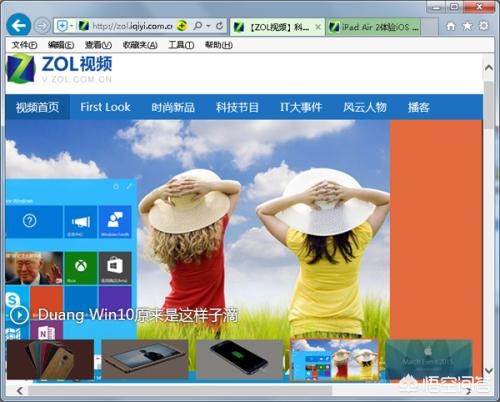Image resolution: width=500 pixels, height=402 pixels.
Task: Click the browser Forward arrow button
Action: point(42,26)
